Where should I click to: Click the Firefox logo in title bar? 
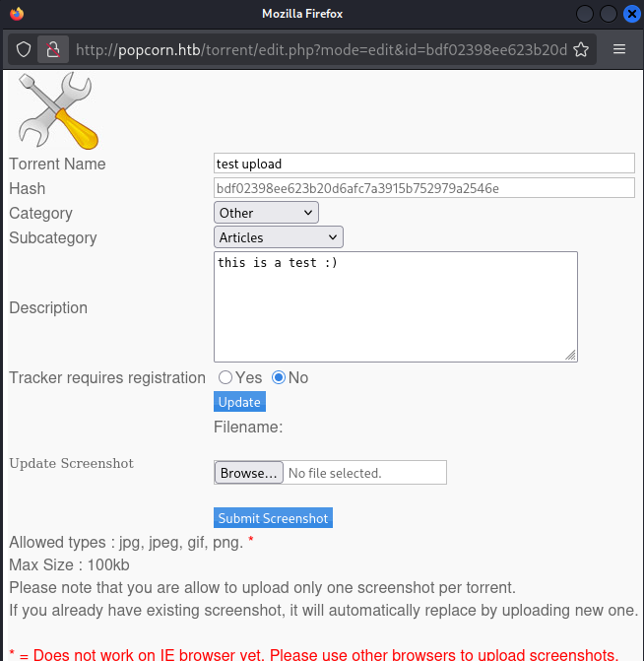(x=17, y=14)
